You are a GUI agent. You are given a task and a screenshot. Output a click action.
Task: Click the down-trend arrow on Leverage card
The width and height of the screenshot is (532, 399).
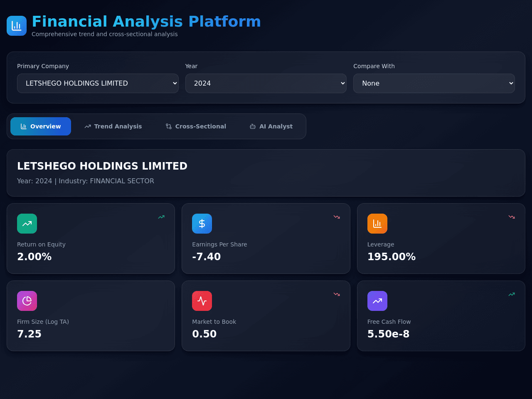click(512, 217)
